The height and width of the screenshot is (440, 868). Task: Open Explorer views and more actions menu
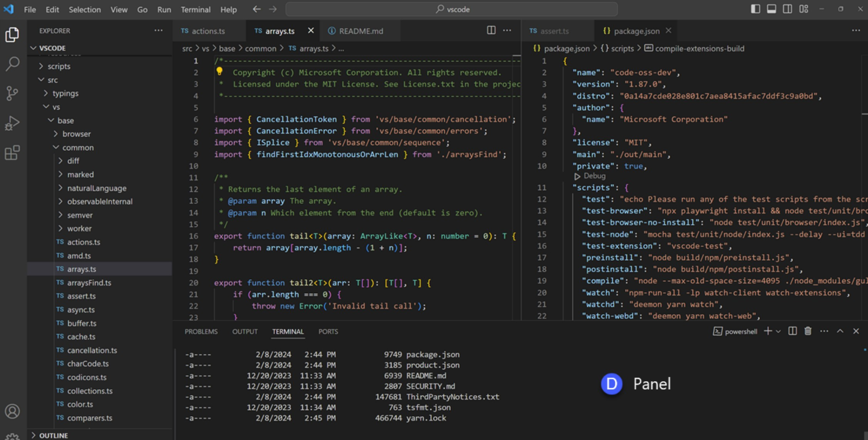158,30
